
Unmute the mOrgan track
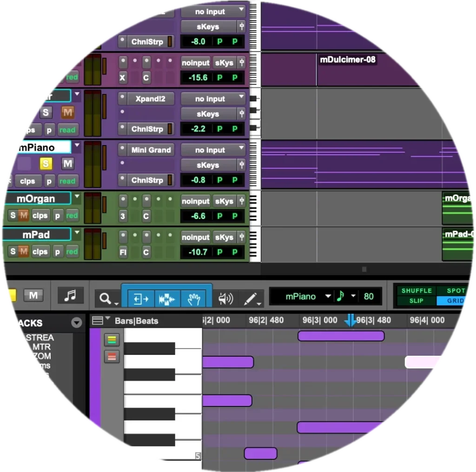tap(23, 215)
